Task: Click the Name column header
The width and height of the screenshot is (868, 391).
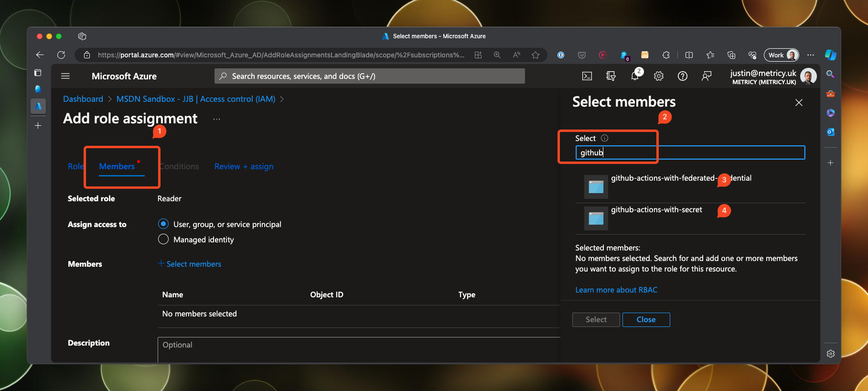Action: pyautogui.click(x=172, y=294)
